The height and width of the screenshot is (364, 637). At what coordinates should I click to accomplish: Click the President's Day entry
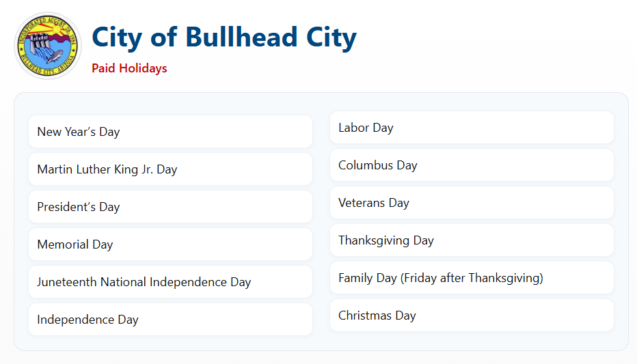[x=171, y=206]
